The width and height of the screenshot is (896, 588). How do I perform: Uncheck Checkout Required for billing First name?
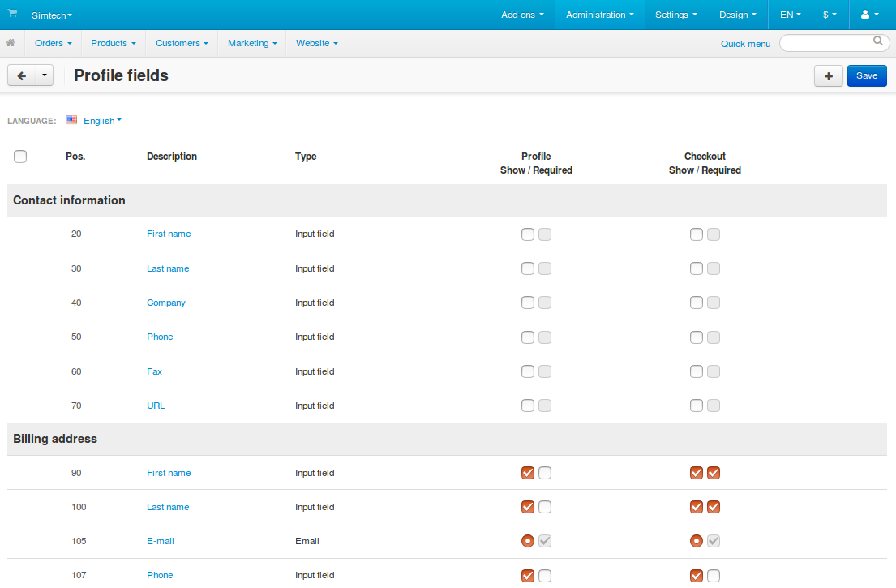(713, 473)
